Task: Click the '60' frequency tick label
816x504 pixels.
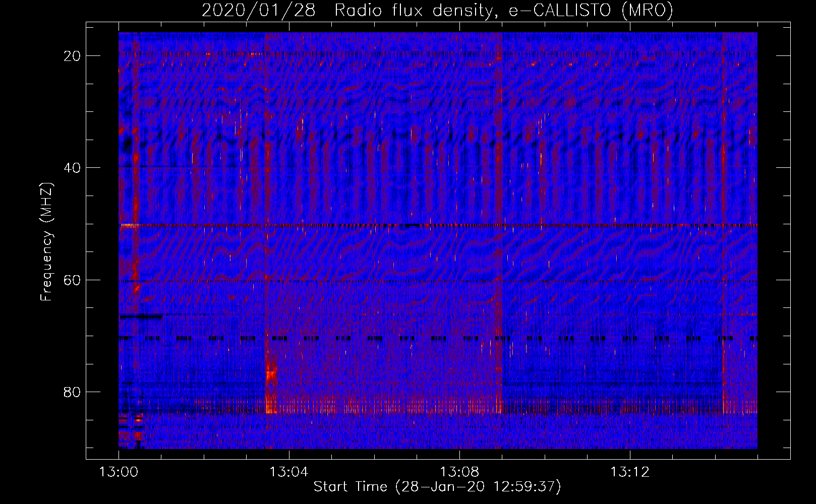Action: 73,280
